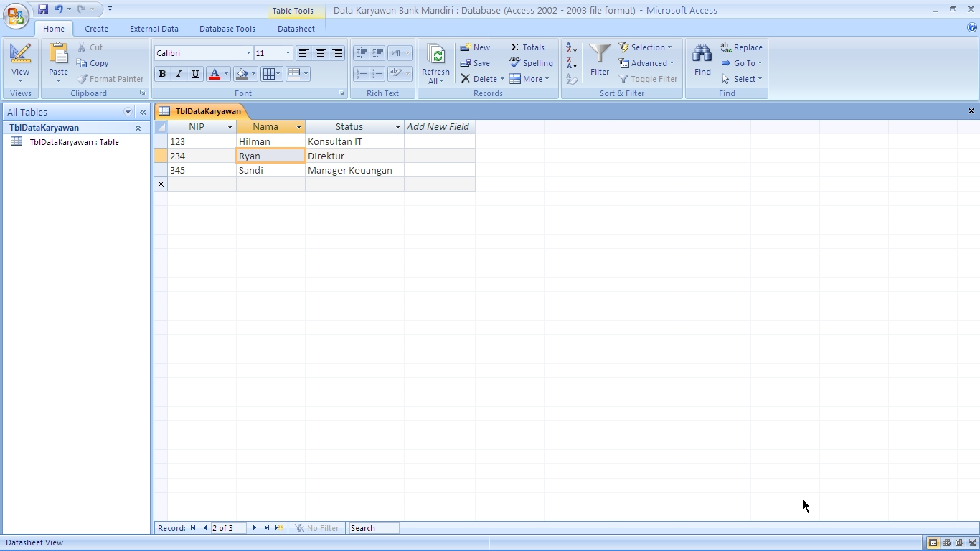Viewport: 980px width, 551px height.
Task: Click Toggle Filter in Sort & Filter group
Action: (648, 79)
